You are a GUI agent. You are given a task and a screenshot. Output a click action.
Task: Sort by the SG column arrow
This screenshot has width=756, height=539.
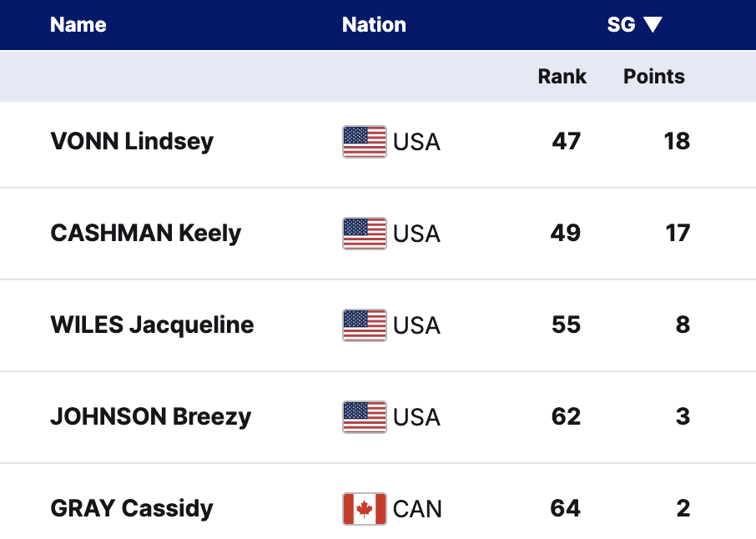(653, 25)
